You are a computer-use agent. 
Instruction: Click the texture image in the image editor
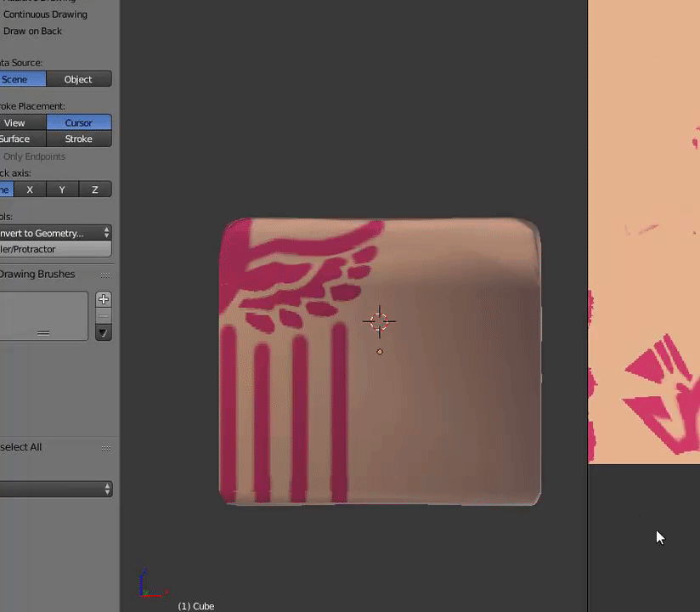tap(644, 232)
